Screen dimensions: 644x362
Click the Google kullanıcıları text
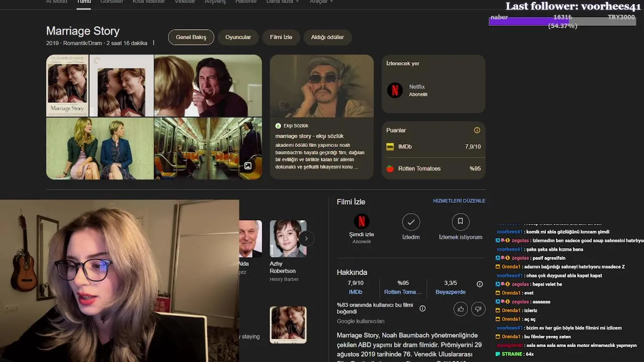[361, 321]
